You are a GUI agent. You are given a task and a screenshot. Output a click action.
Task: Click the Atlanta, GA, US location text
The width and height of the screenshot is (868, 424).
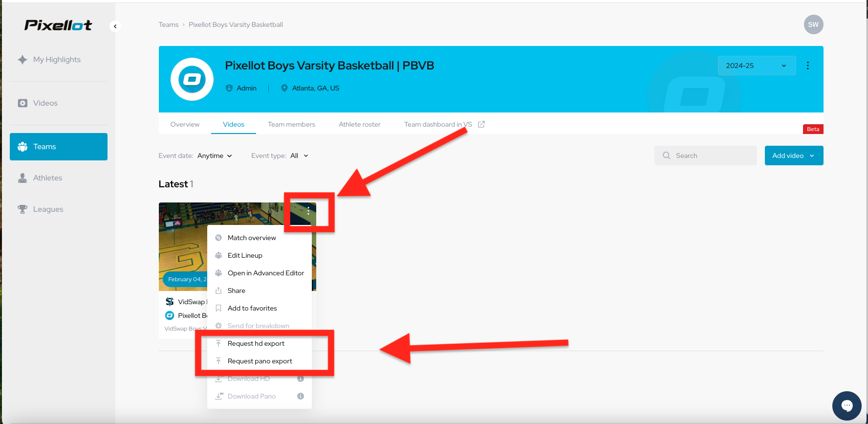coord(316,88)
